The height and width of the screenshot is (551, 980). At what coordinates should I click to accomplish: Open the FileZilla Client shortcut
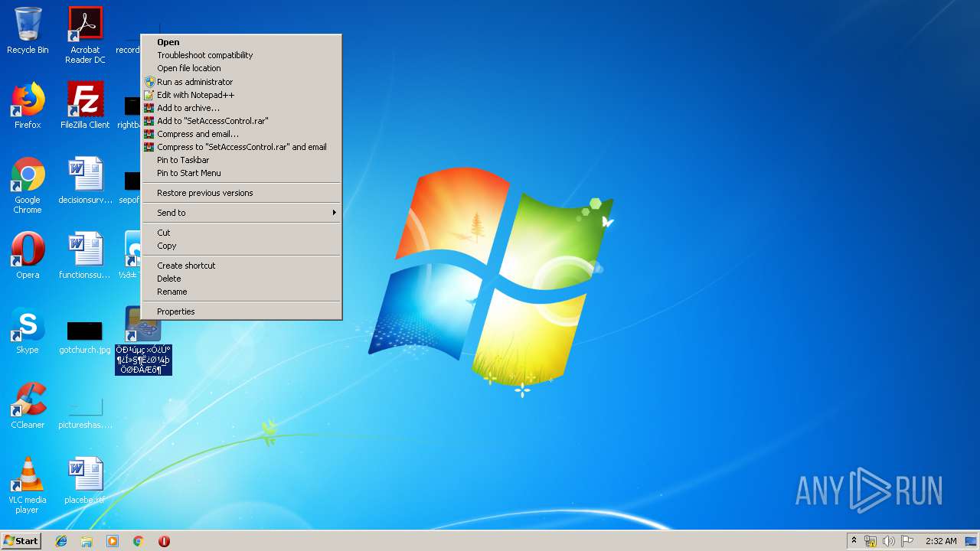point(85,106)
